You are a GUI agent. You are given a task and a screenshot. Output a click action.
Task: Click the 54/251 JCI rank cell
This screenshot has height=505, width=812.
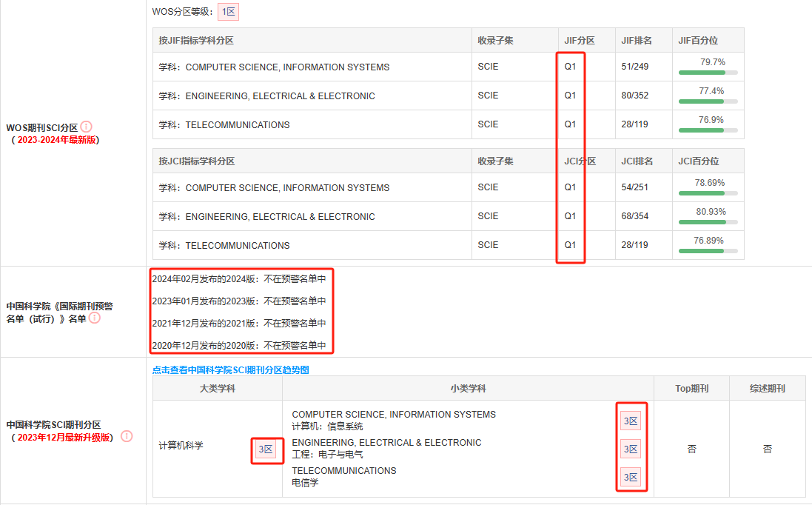coord(644,187)
